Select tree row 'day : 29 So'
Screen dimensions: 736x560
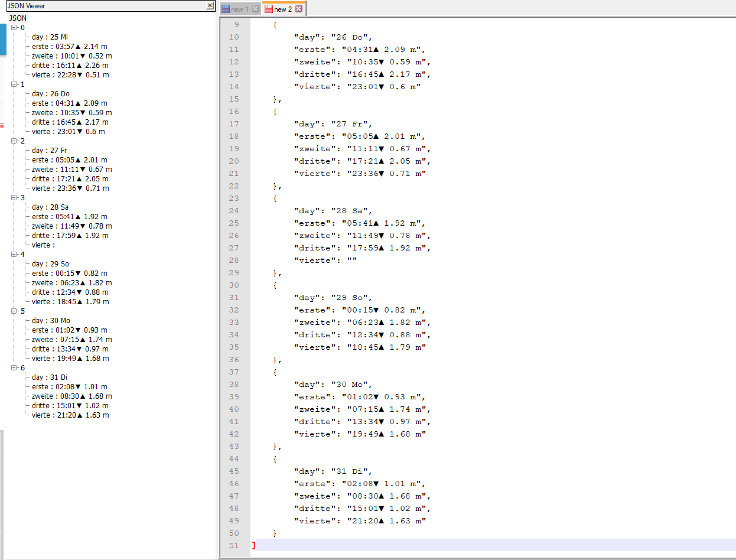50,264
